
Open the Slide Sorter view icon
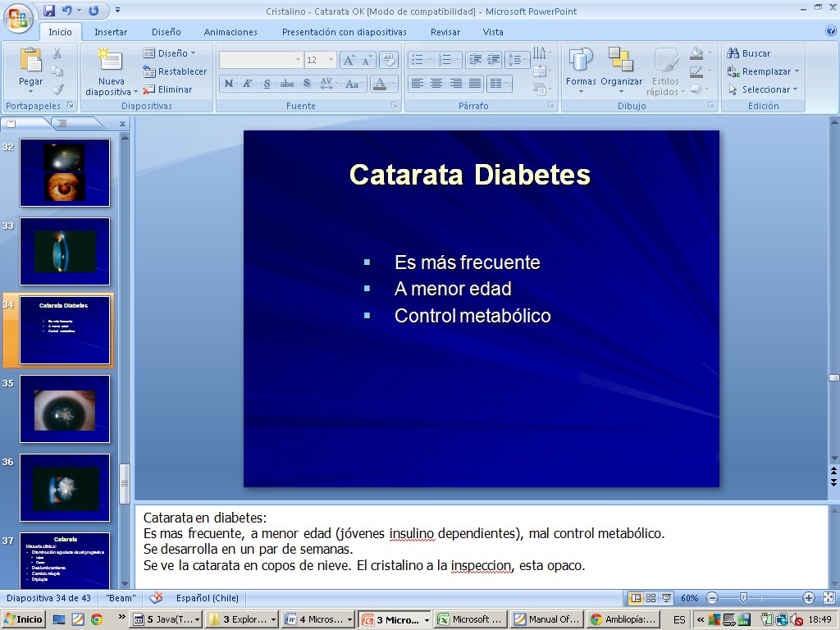(650, 598)
